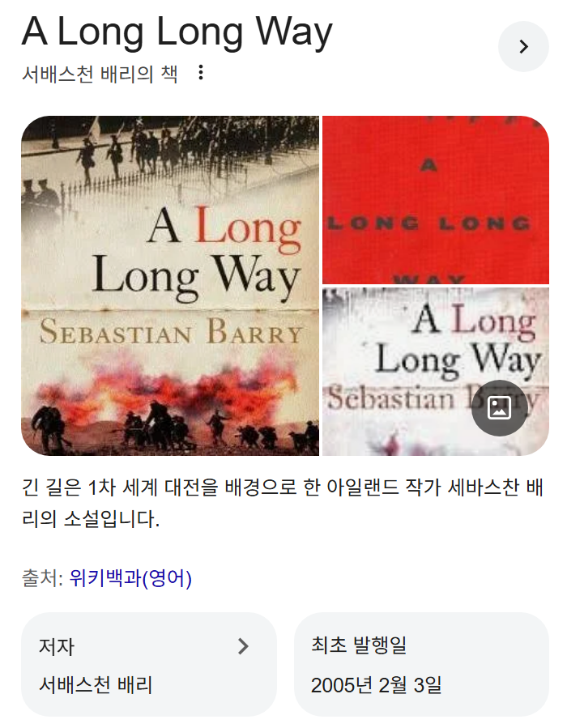This screenshot has height=728, width=567.
Task: Open the image gallery icon on the thumbnail
Action: pyautogui.click(x=499, y=408)
